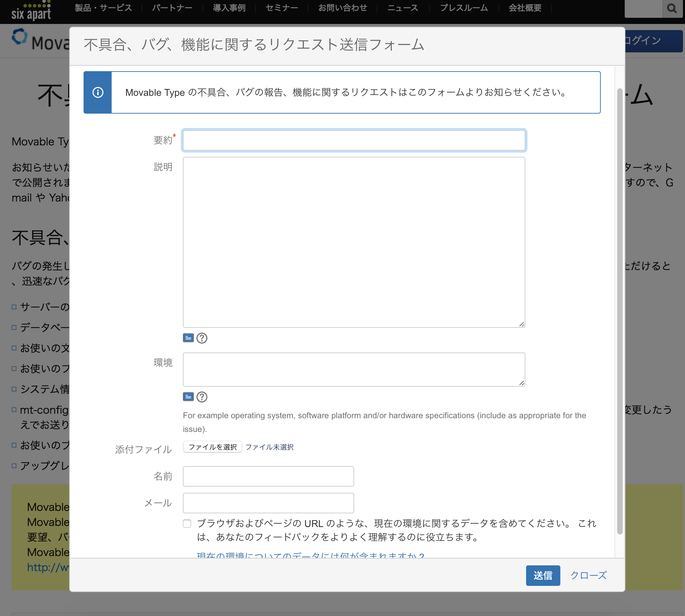Open 会社概要 menu item

pos(525,8)
